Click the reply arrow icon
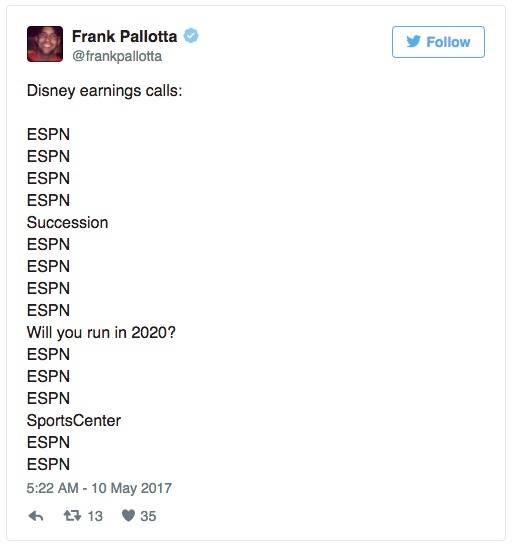The height and width of the screenshot is (548, 512). 36,516
